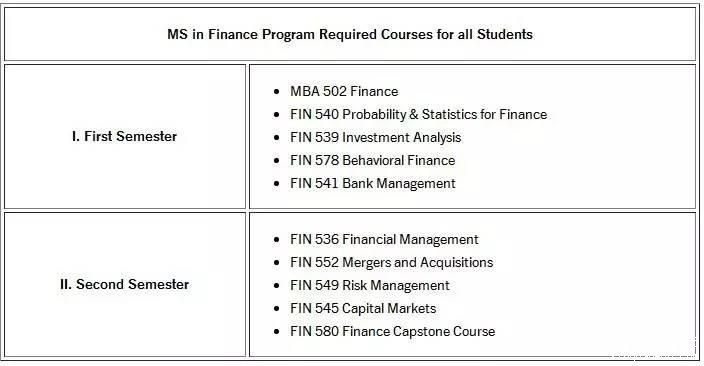Viewport: 704px width, 366px height.
Task: Click FIN 552 Mergers and Acquisitions
Action: coord(392,262)
